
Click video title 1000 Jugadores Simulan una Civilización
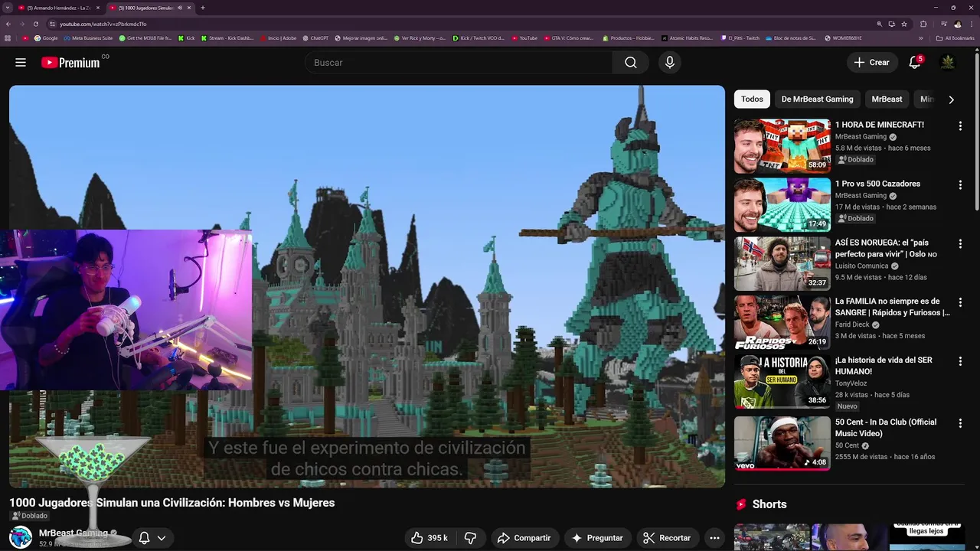(172, 503)
